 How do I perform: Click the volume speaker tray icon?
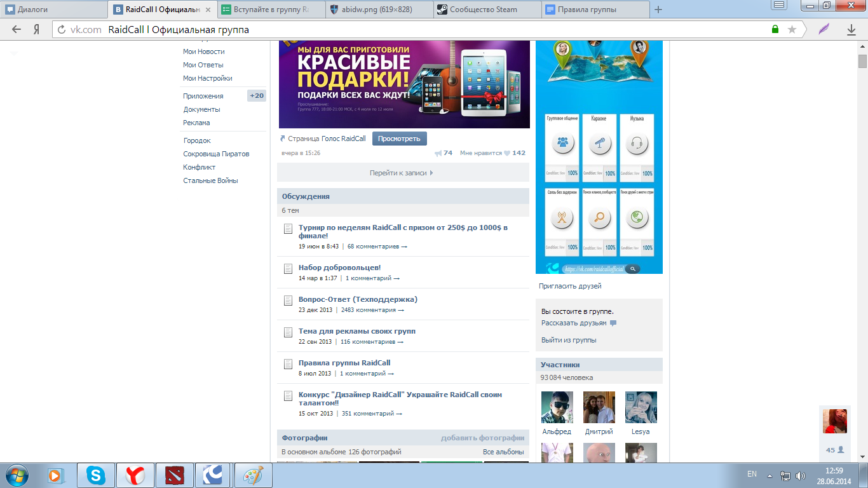[800, 475]
